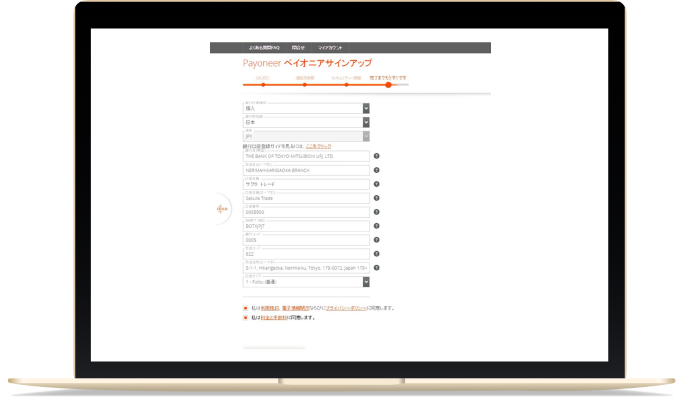The image size is (684, 398).
Task: Click the bank code field 0005
Action: [306, 240]
